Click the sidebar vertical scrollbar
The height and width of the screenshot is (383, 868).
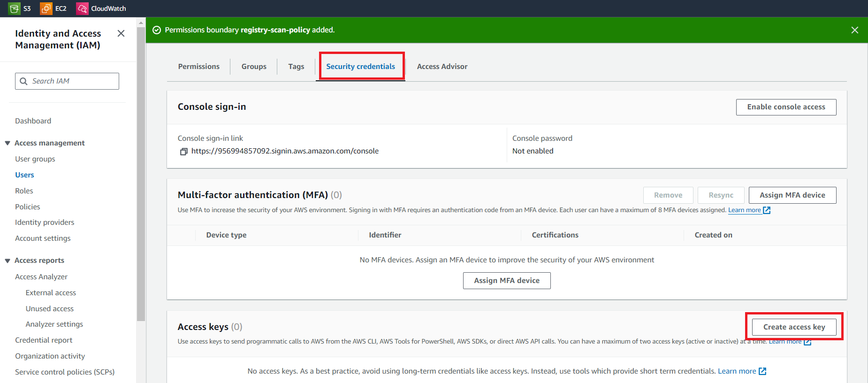(141, 174)
